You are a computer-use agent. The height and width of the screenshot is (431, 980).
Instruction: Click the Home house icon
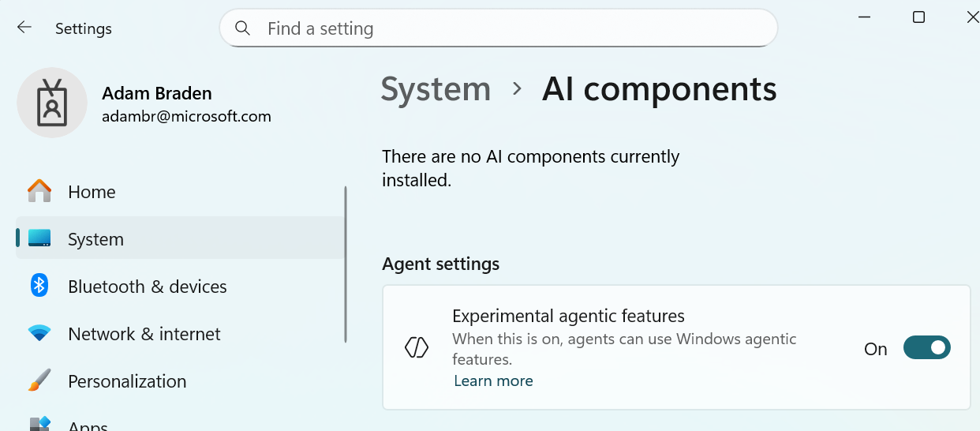39,192
